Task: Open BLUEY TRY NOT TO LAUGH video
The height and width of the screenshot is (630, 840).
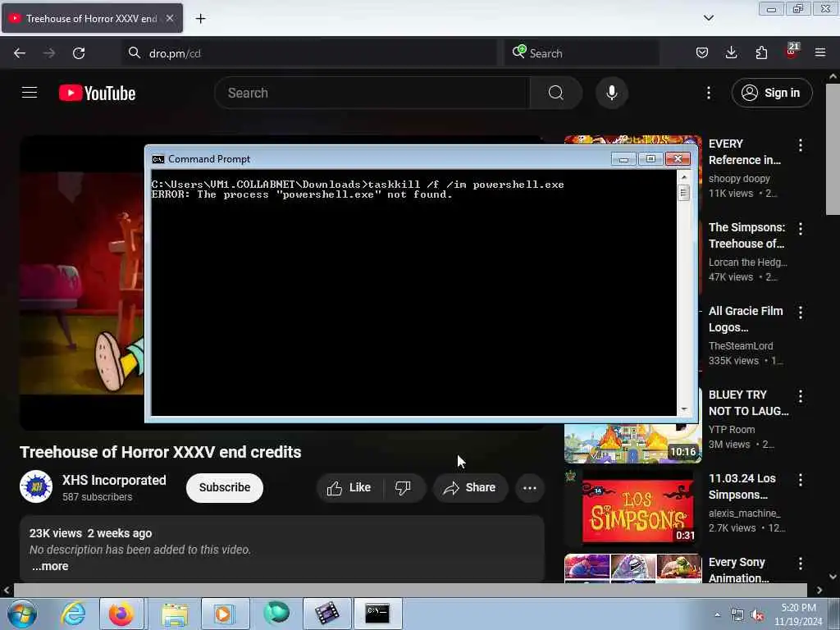Action: [x=748, y=403]
